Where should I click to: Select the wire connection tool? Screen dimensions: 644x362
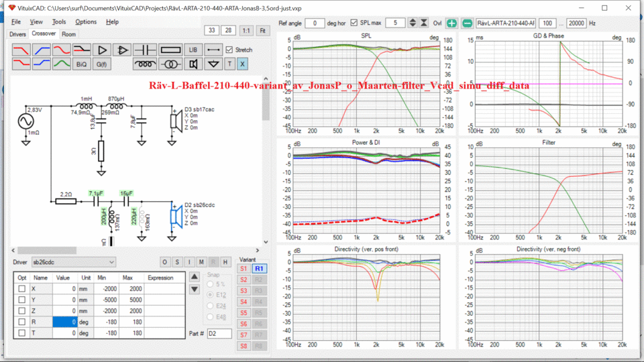213,50
